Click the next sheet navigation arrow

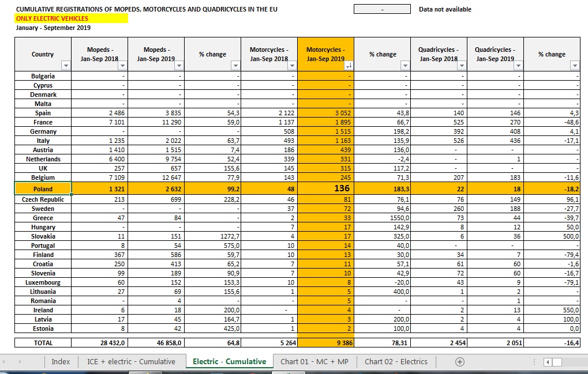(x=20, y=362)
